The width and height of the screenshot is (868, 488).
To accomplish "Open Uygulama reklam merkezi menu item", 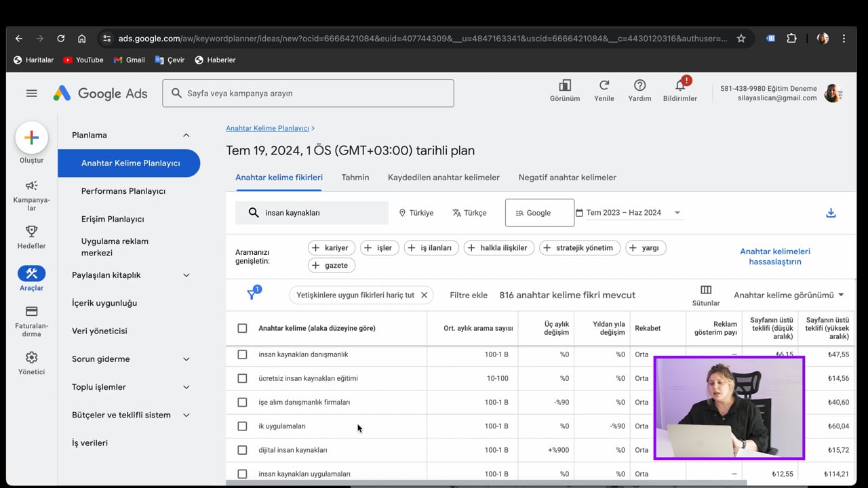I will tap(115, 247).
